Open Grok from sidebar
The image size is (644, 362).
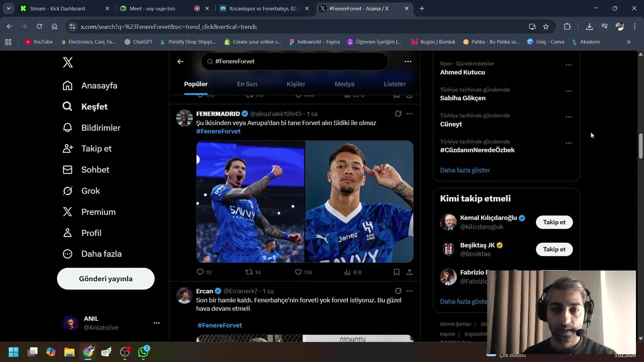pos(81,191)
